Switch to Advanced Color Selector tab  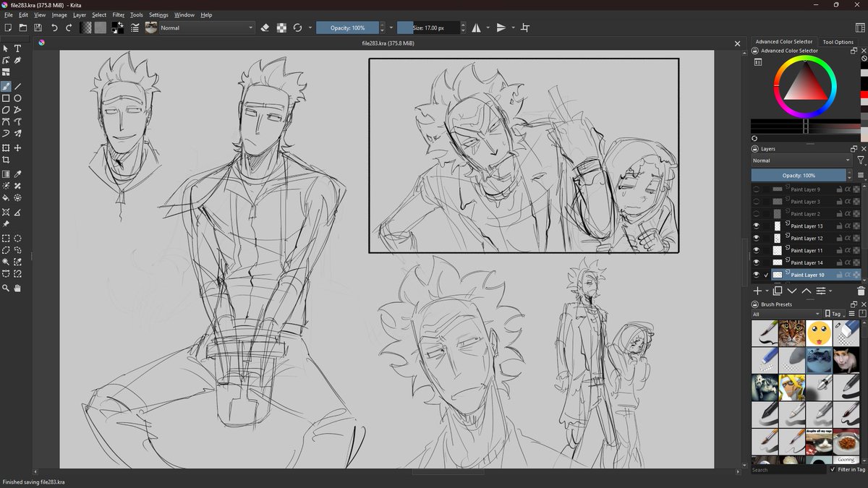tap(784, 42)
